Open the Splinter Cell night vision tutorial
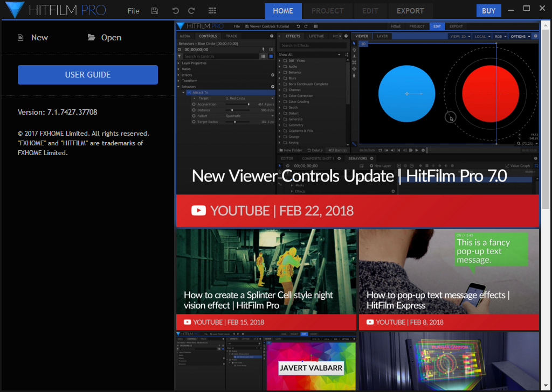552x392 pixels. [266, 279]
